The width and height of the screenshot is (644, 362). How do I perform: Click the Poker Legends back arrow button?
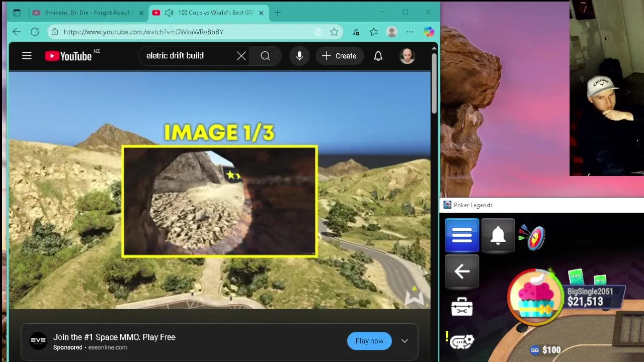click(x=462, y=271)
